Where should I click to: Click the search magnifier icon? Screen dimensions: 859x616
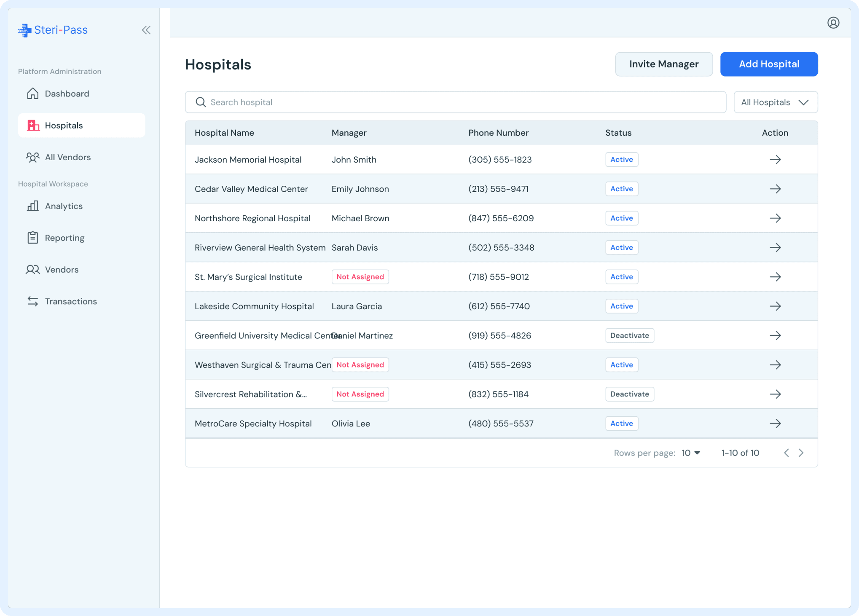coord(201,102)
